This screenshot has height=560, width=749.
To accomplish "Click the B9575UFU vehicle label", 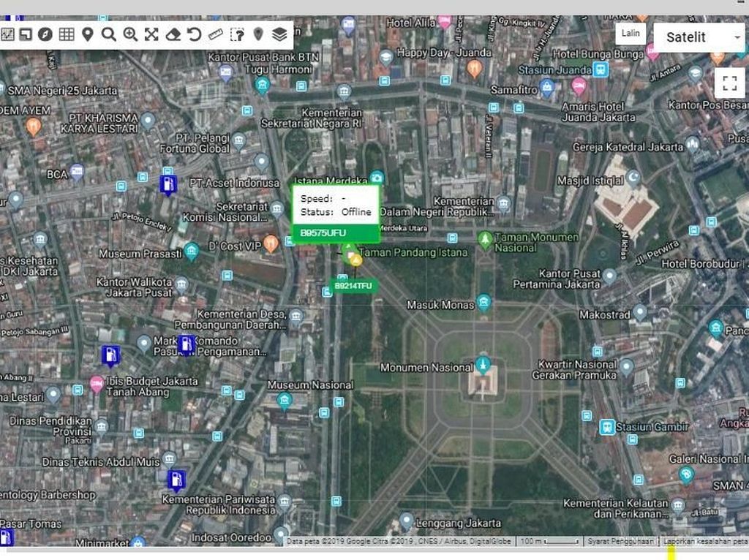I will (335, 233).
